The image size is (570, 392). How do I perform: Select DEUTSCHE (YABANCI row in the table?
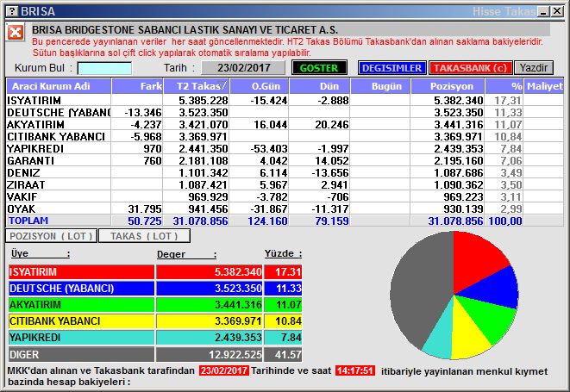[285, 112]
